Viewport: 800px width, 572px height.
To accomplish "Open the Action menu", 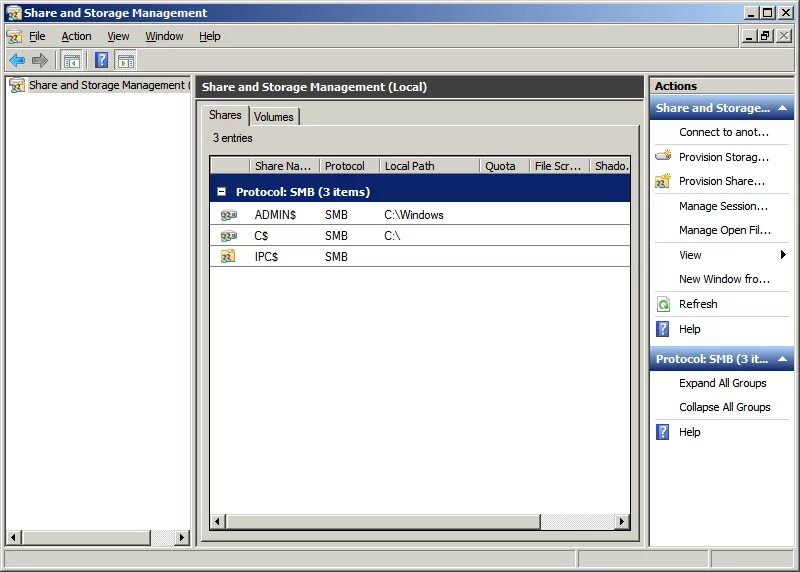I will tap(77, 36).
